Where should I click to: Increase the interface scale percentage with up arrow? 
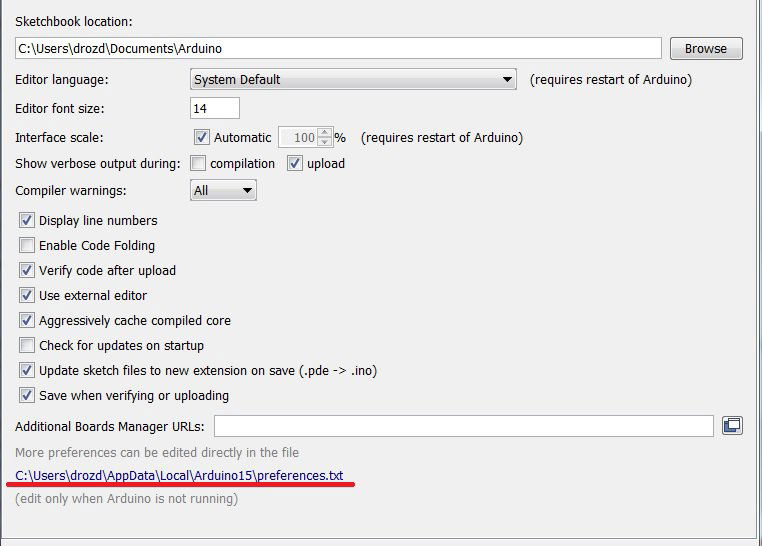(325, 132)
